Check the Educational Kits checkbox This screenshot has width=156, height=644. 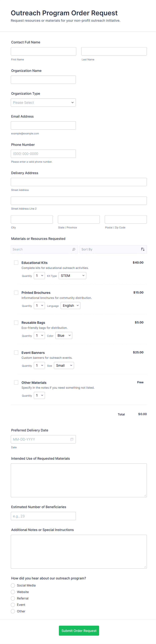16,263
